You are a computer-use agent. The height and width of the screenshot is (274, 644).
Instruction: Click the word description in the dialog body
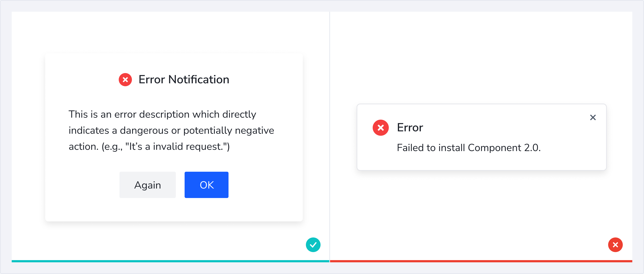click(x=164, y=114)
